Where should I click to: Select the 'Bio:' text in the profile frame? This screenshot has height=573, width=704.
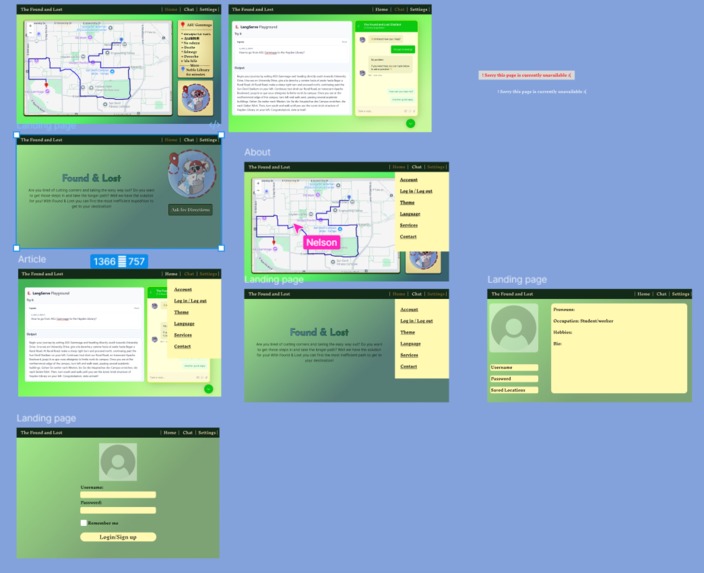tap(557, 344)
